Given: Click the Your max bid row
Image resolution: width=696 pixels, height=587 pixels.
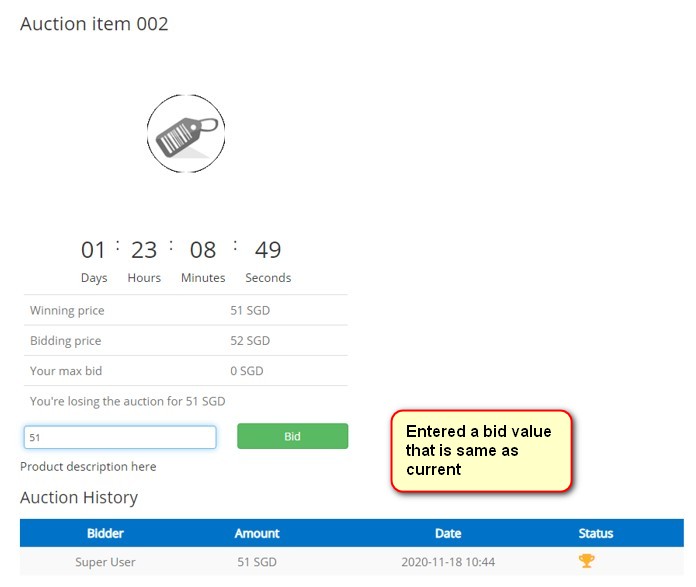Looking at the screenshot, I should (185, 371).
